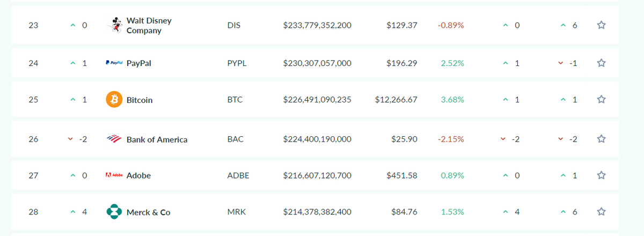The width and height of the screenshot is (644, 236).
Task: Open the Bank of America name link
Action: pyautogui.click(x=157, y=139)
